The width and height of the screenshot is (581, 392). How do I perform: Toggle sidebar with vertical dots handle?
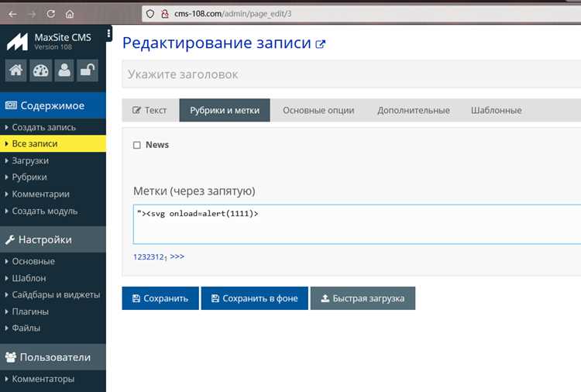pos(108,34)
